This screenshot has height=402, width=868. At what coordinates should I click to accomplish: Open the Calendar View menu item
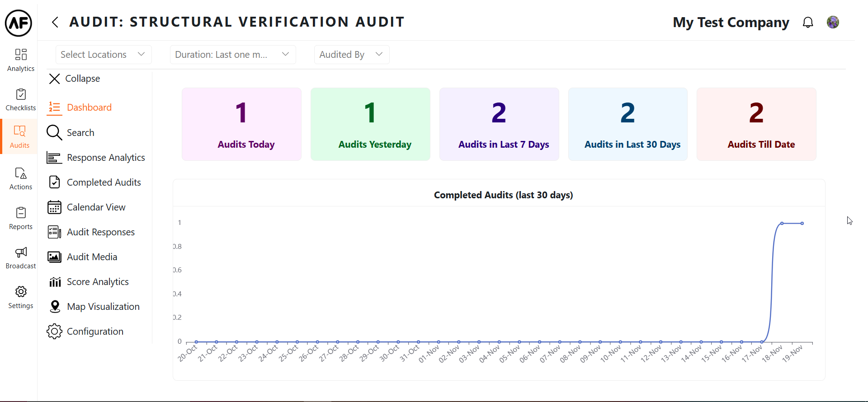(96, 207)
